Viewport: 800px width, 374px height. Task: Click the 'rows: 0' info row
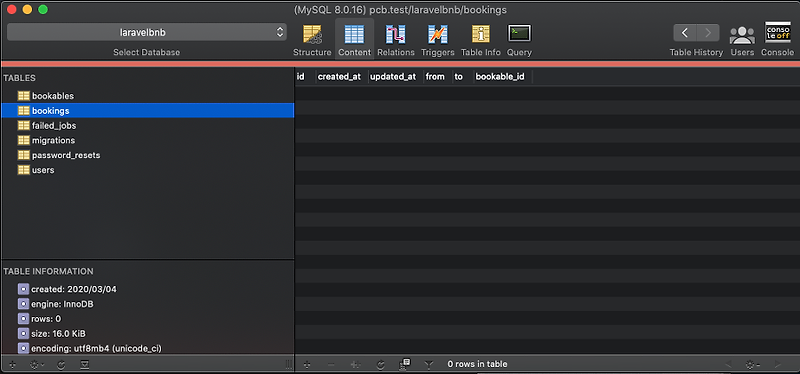(x=46, y=319)
